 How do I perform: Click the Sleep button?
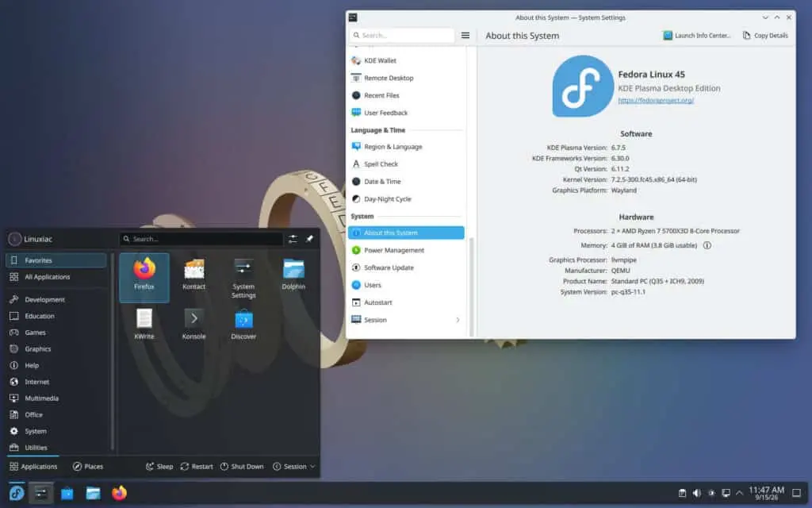(159, 467)
